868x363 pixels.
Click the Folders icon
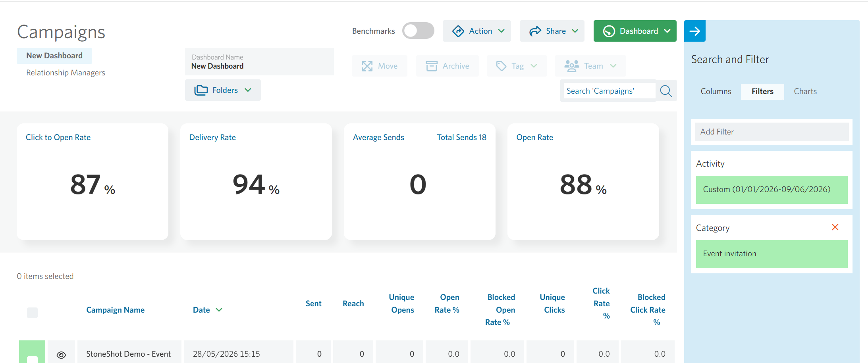(x=201, y=90)
